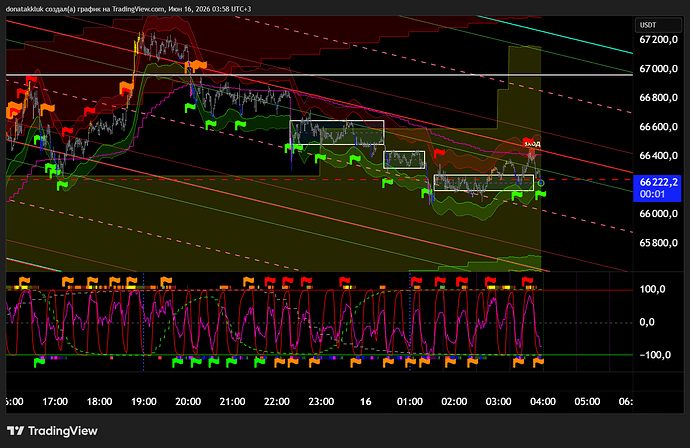Screen dimensions: 690x448
Task: Open the USDT currency selector
Action: (658, 25)
